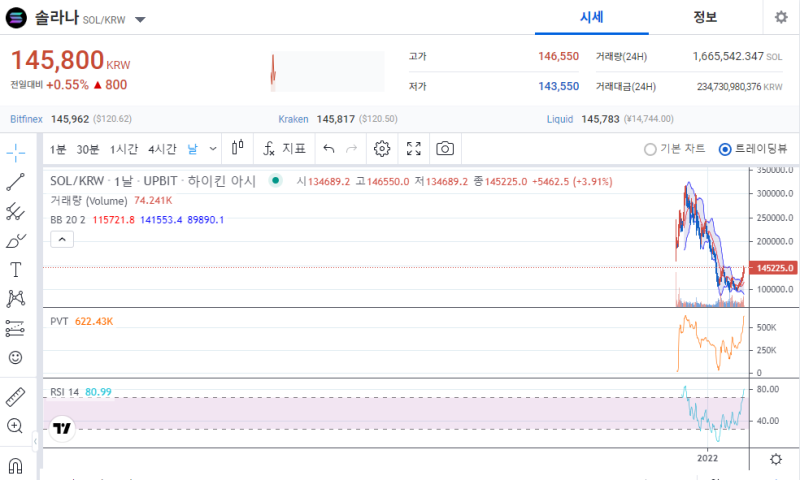Click the 80.99 RSI value
This screenshot has width=800, height=480.
point(98,392)
